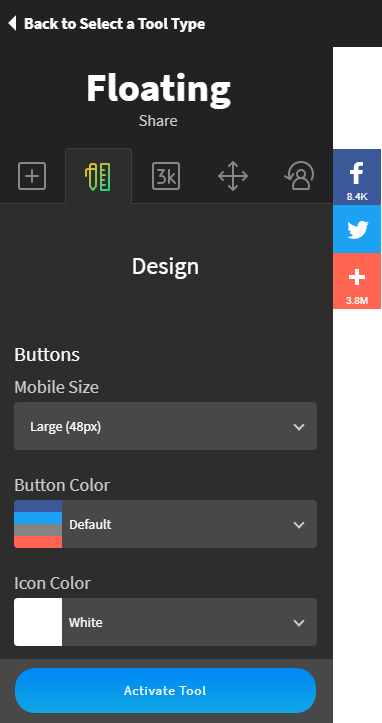382x723 pixels.
Task: Open the user profile refresh tab
Action: click(x=299, y=176)
